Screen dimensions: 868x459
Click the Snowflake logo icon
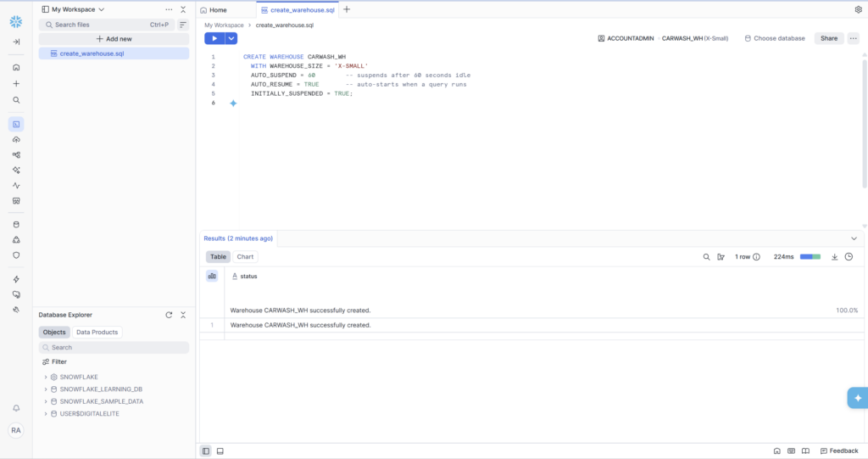[16, 14]
